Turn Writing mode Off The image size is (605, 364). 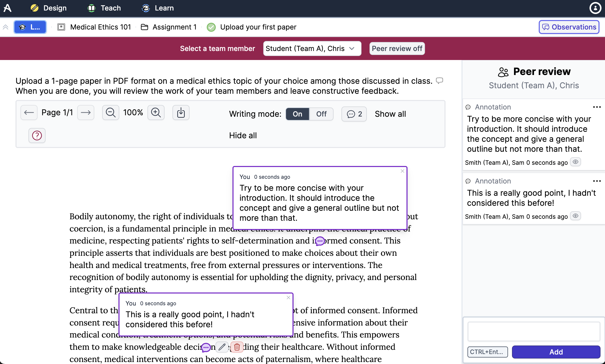pos(321,114)
